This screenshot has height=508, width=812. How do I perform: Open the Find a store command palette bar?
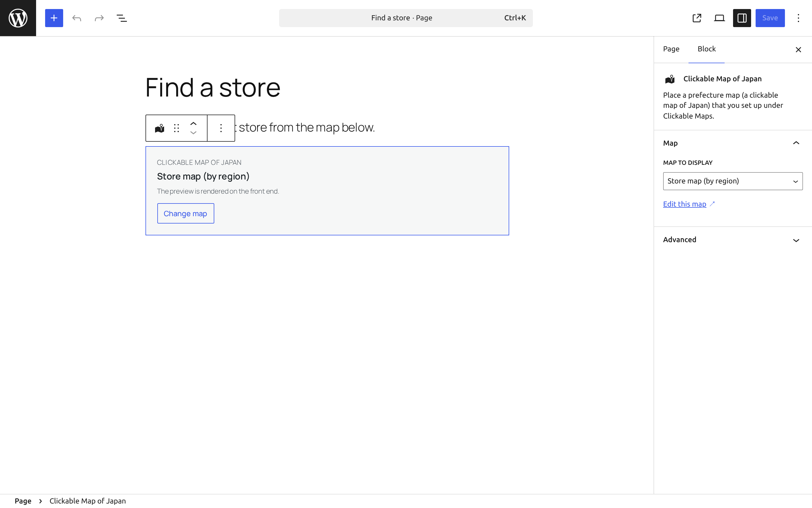(x=406, y=18)
